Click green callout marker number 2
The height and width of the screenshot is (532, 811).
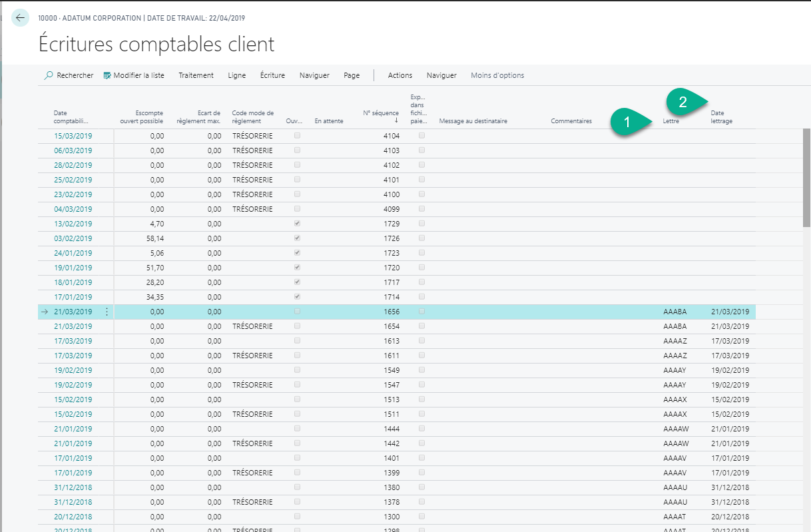682,103
